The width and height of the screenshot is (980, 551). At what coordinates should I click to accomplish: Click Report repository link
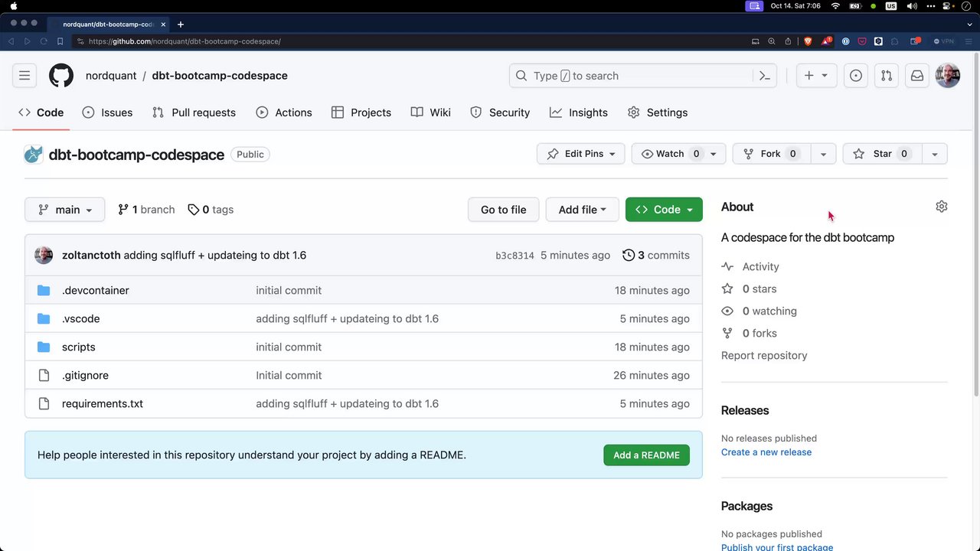click(764, 356)
